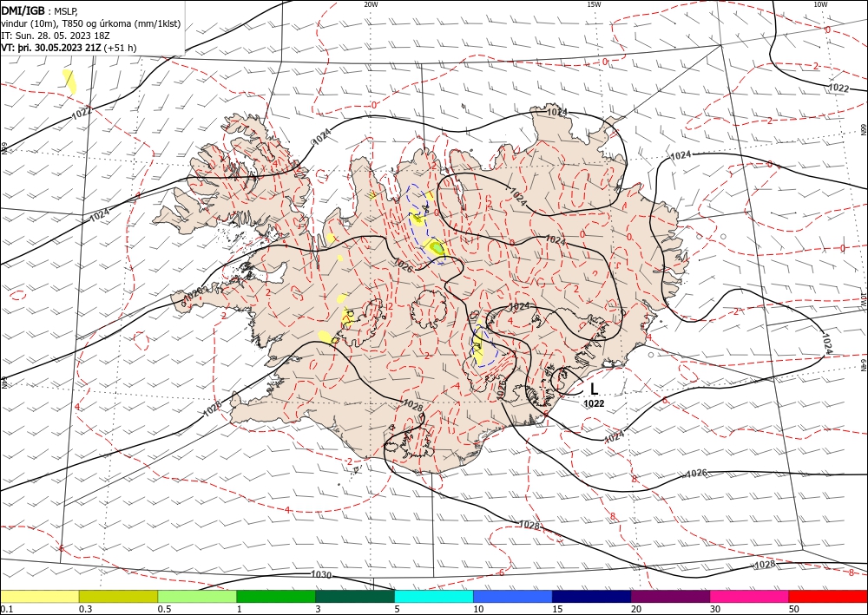Click the 'VT: þri. 30.05.2023 21Z' valid time
Image resolution: width=868 pixels, height=615 pixels.
pos(51,48)
